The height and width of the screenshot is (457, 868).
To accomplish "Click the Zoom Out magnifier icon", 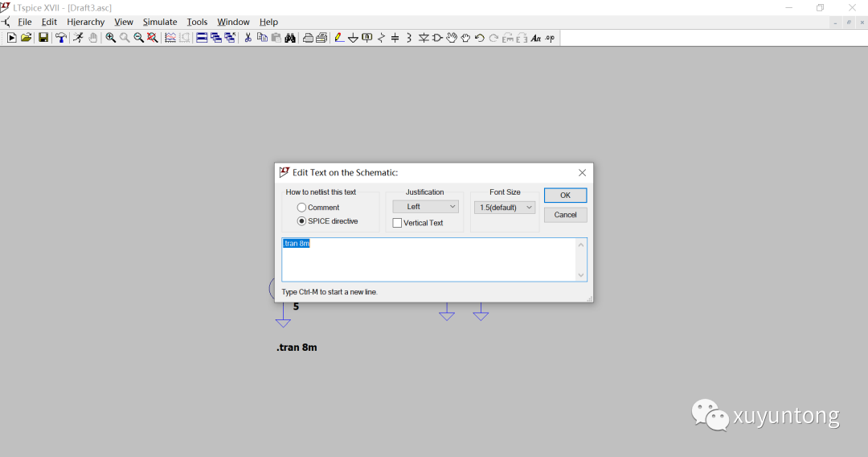I will coord(138,38).
